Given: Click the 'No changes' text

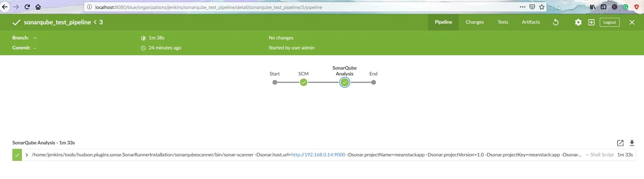Looking at the screenshot, I should (281, 38).
